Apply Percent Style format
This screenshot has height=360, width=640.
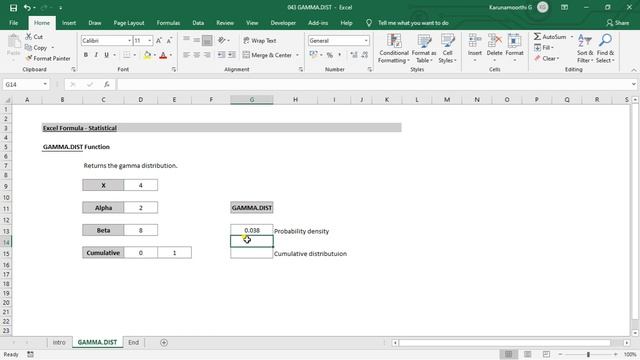click(330, 55)
